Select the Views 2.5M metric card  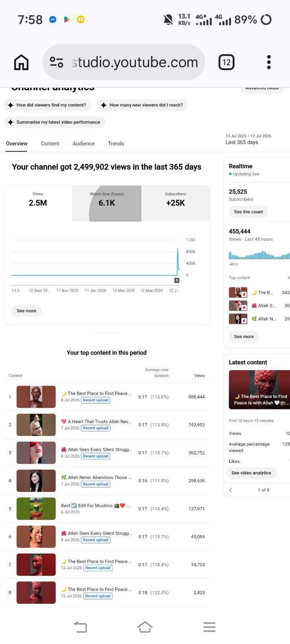[38, 203]
